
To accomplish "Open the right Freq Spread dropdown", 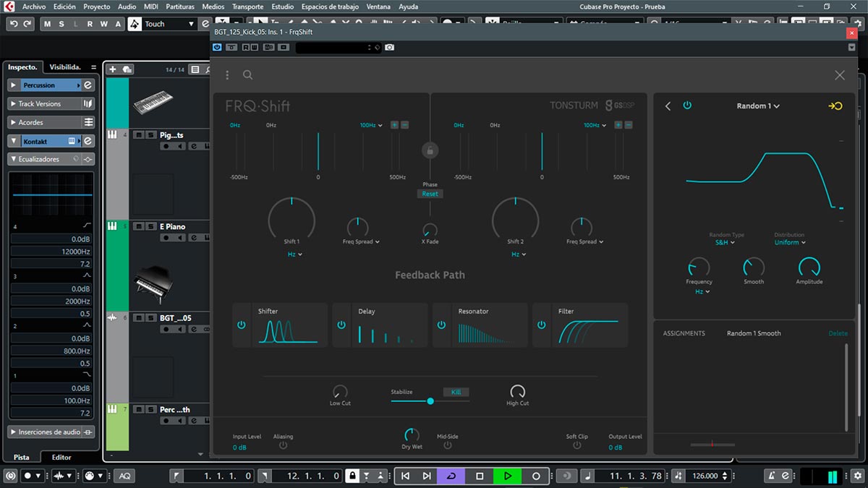I will tap(584, 241).
